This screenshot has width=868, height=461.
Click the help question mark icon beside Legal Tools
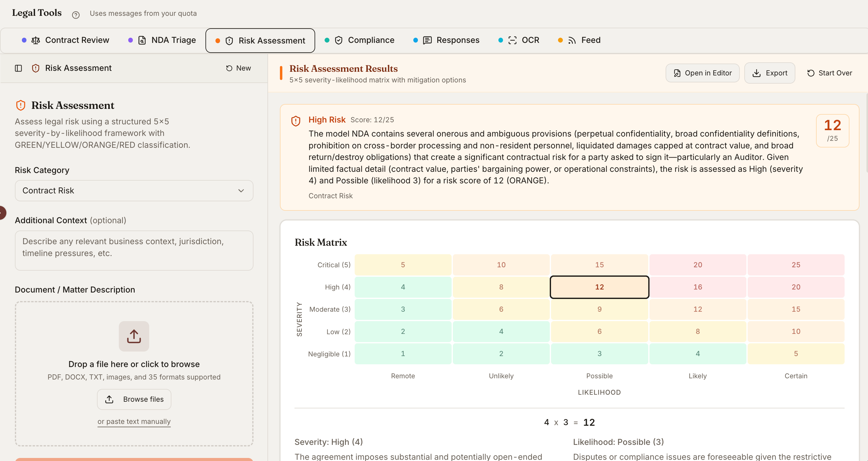point(76,15)
